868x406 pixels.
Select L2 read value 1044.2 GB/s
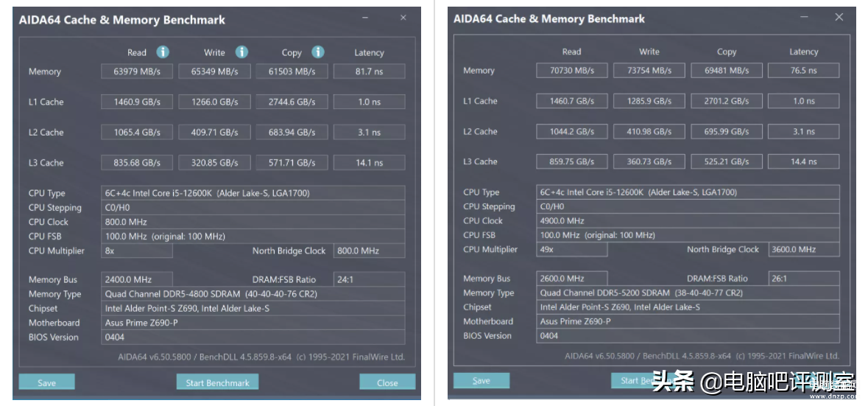tap(572, 131)
